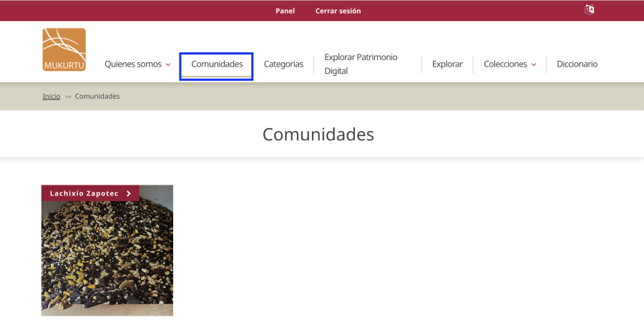The image size is (644, 330).
Task: Open Explorar Patrimonio Digital menu item
Action: tap(361, 64)
